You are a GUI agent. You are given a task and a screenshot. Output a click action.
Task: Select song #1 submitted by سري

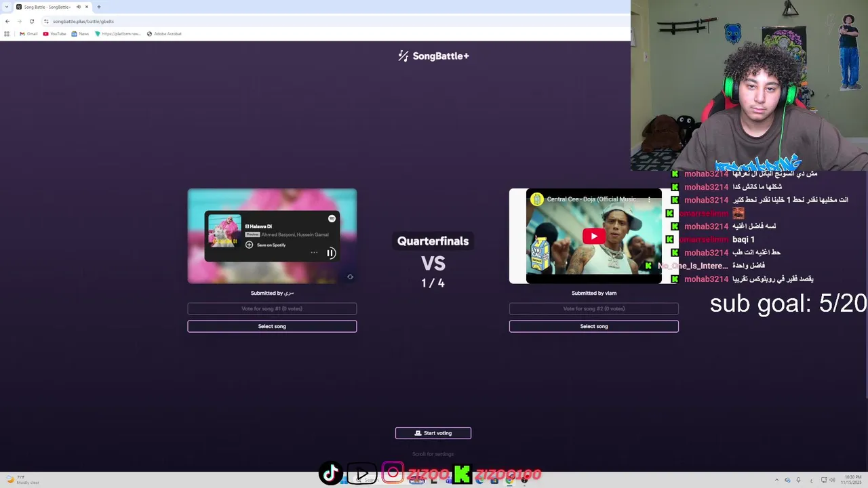(272, 326)
